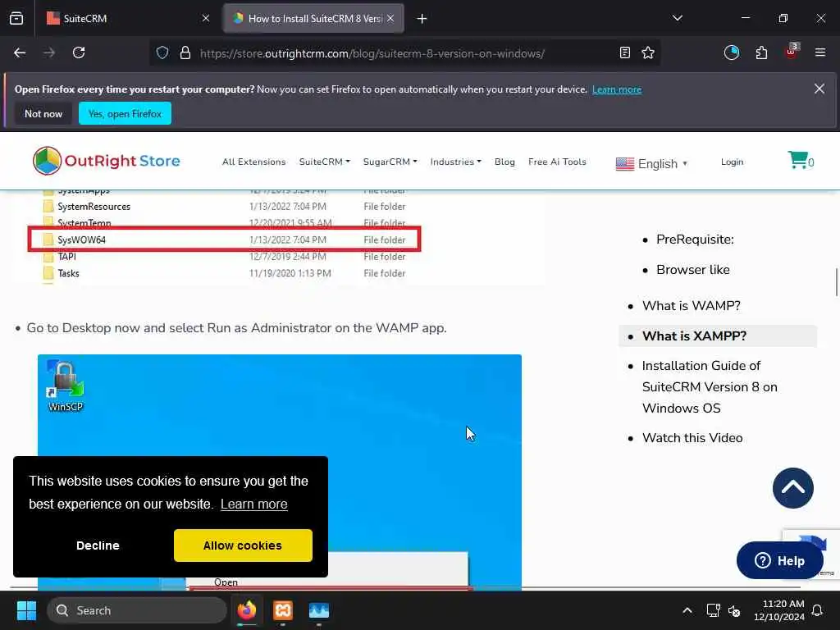Open the blue chart app taskbar icon
This screenshot has height=630, width=840.
point(319,610)
